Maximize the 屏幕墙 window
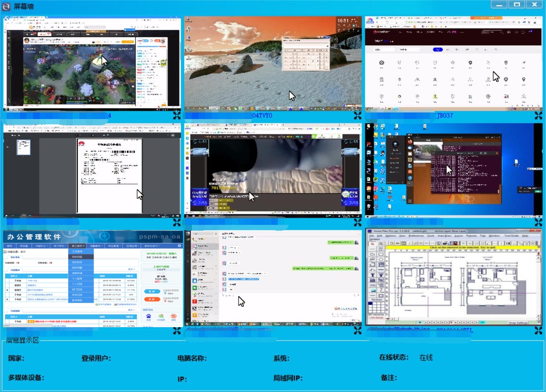This screenshot has width=546, height=392. [x=516, y=5]
